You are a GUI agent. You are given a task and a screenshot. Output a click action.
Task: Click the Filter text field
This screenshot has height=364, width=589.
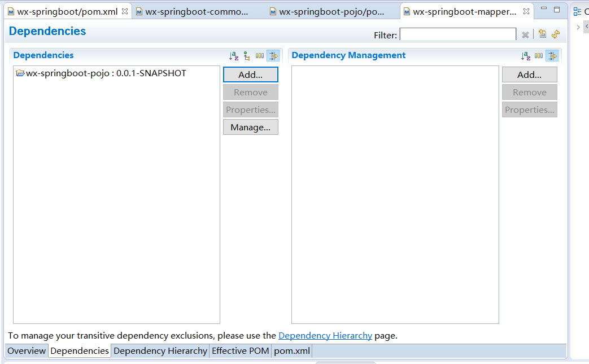[458, 34]
